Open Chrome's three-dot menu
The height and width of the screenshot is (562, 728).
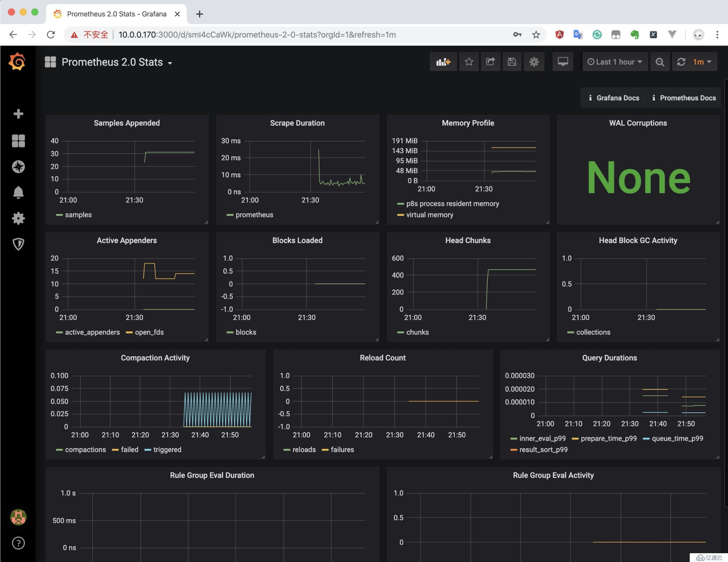click(717, 34)
